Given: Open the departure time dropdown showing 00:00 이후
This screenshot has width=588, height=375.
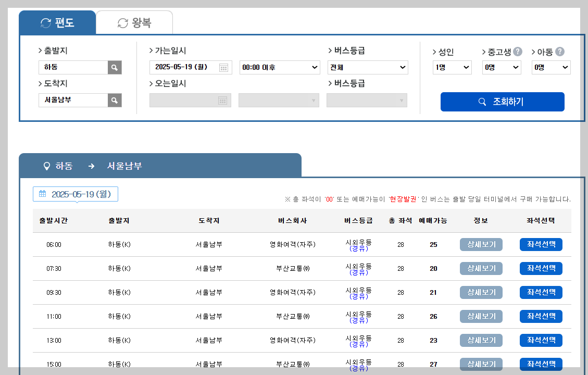Looking at the screenshot, I should (279, 67).
